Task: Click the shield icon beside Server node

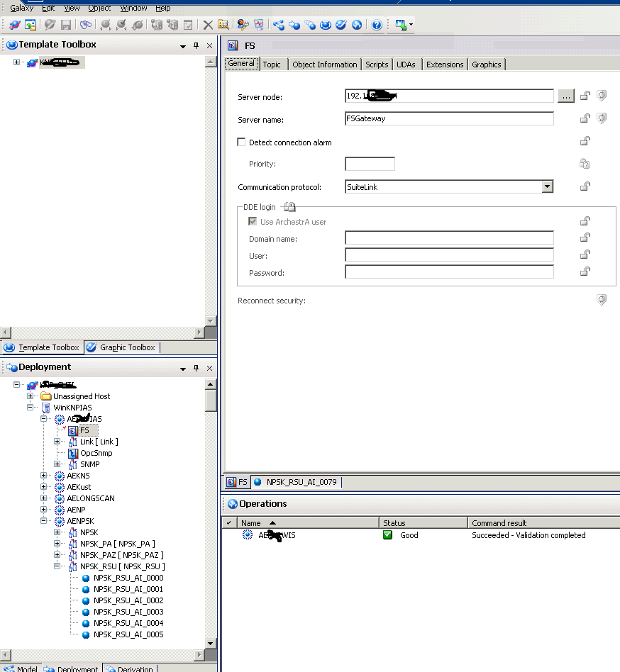Action: coord(602,96)
